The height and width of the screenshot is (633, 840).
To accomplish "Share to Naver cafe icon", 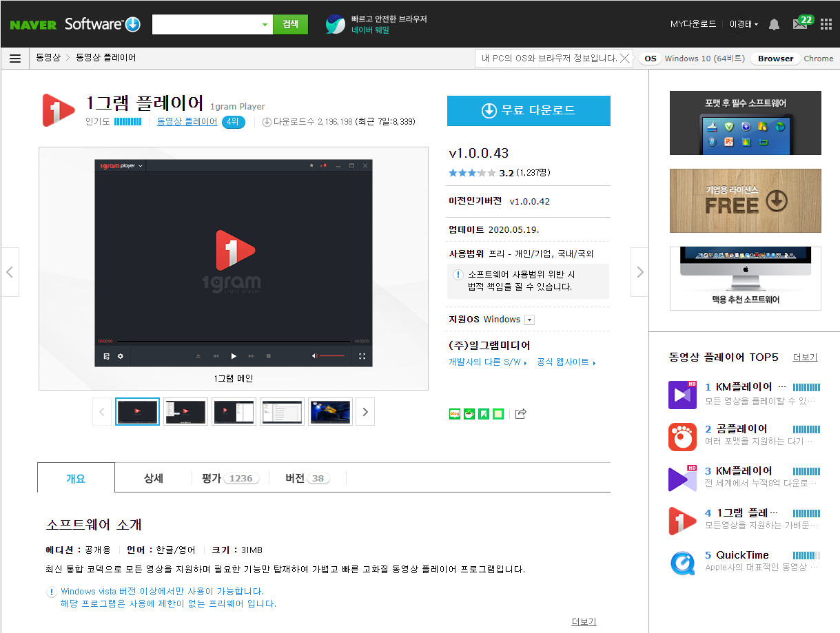I will point(469,414).
